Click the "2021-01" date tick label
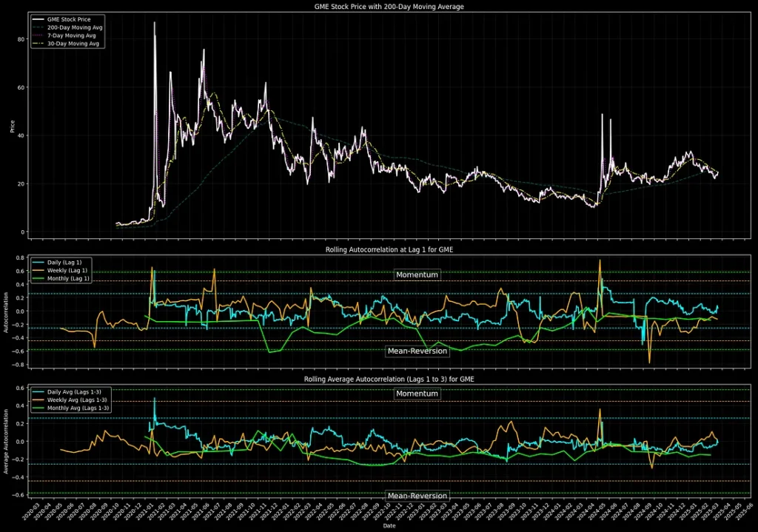Viewport: 758px width, 532px height. 144,511
